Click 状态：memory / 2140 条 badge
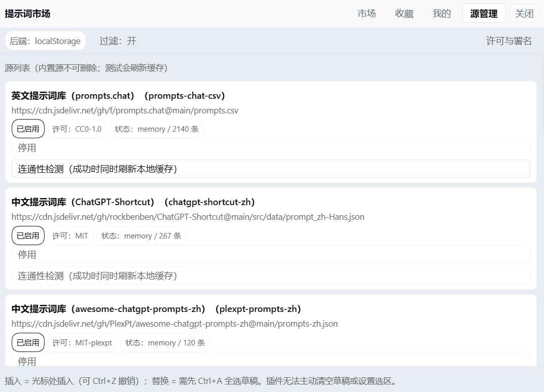This screenshot has height=392, width=544. tap(157, 129)
